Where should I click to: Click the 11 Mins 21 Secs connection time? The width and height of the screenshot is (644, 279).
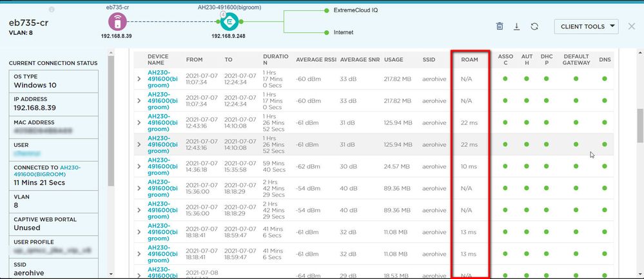pyautogui.click(x=39, y=182)
